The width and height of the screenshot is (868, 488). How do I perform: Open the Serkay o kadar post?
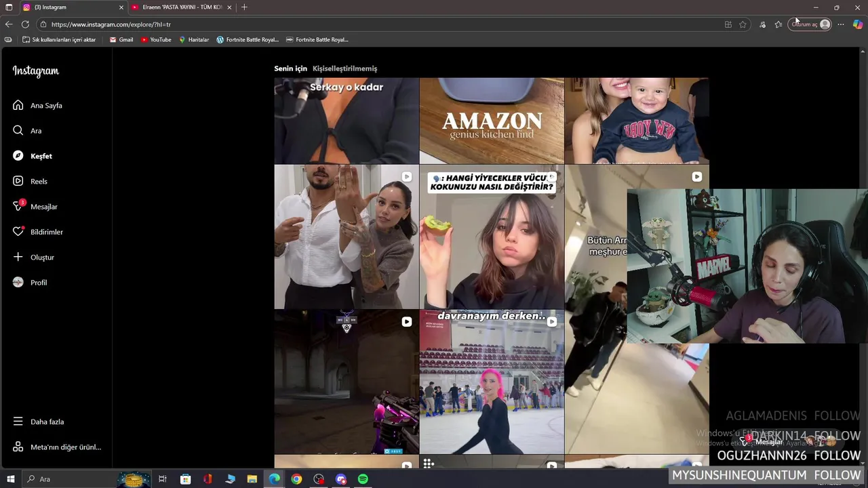click(x=347, y=121)
